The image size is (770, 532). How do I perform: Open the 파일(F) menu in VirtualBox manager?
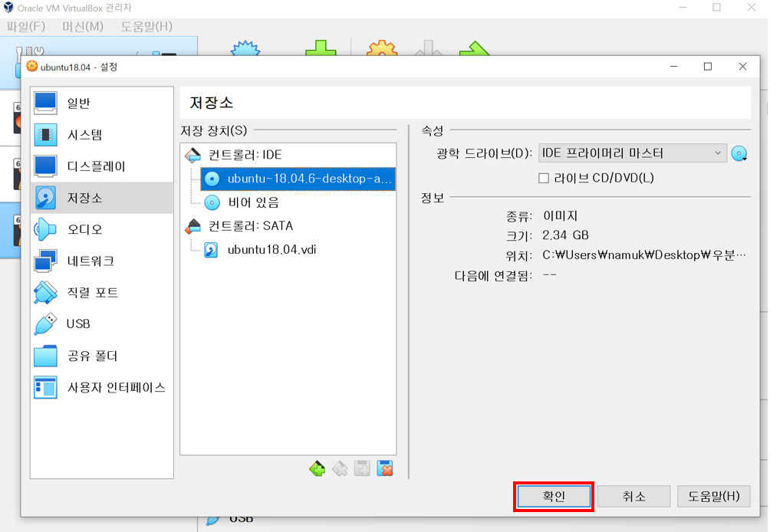(26, 27)
